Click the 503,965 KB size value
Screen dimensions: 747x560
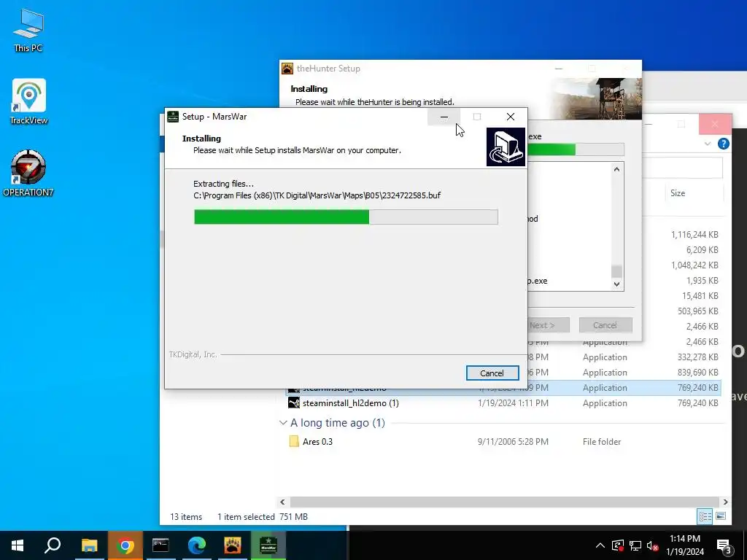pyautogui.click(x=698, y=311)
